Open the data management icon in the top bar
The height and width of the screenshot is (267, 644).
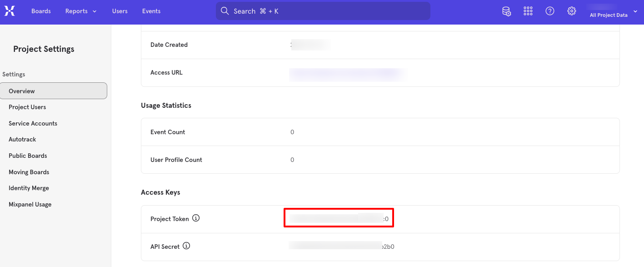(506, 11)
